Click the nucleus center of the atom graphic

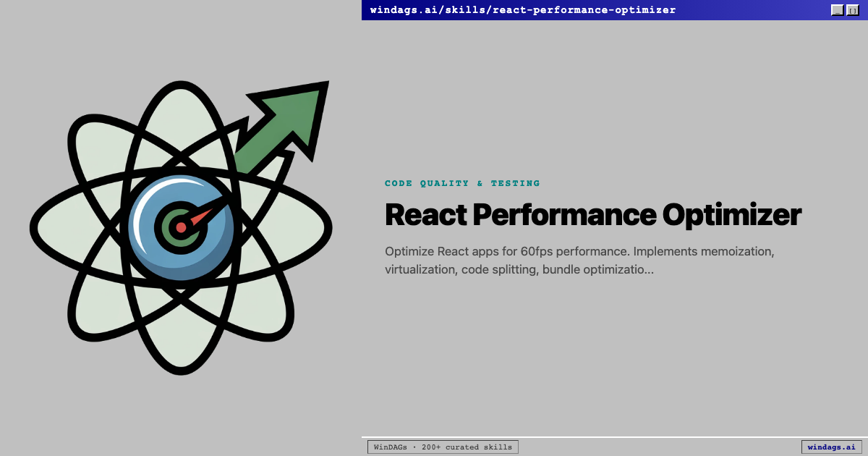click(179, 226)
